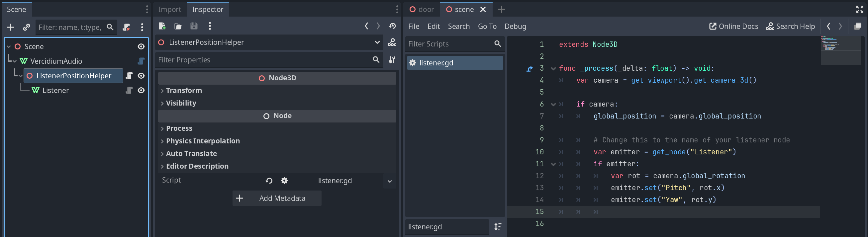Make script editor floating window
Image resolution: width=868 pixels, height=237 pixels.
pos(858,26)
